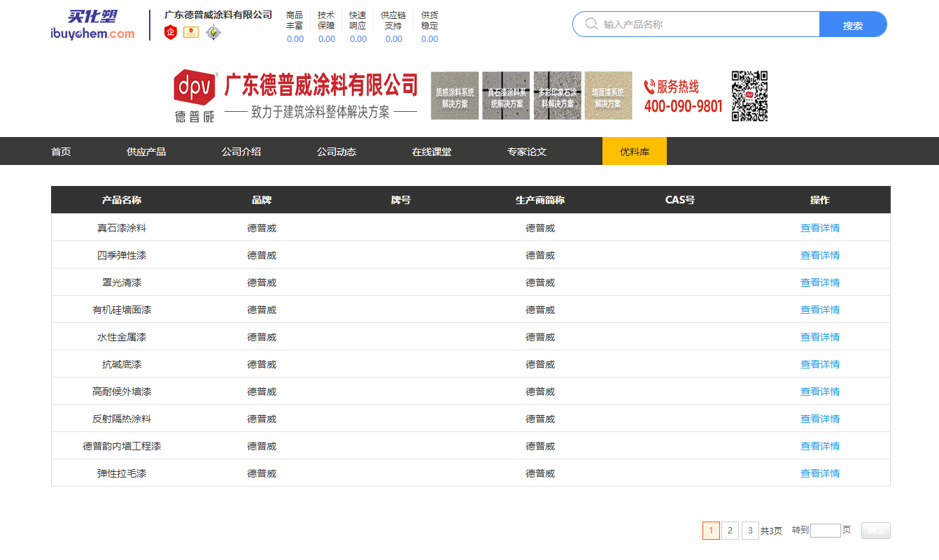This screenshot has width=939, height=560.
Task: View details for 抗碱底漆
Action: pyautogui.click(x=820, y=364)
